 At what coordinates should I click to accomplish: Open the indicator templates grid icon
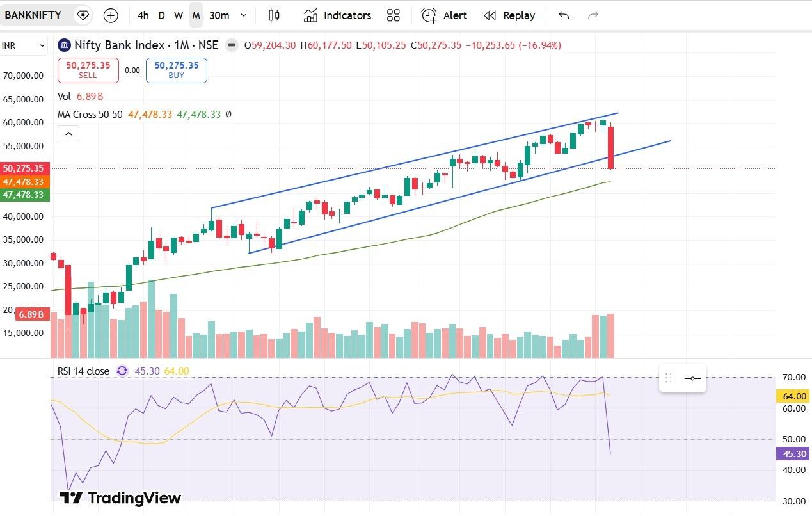pyautogui.click(x=394, y=15)
